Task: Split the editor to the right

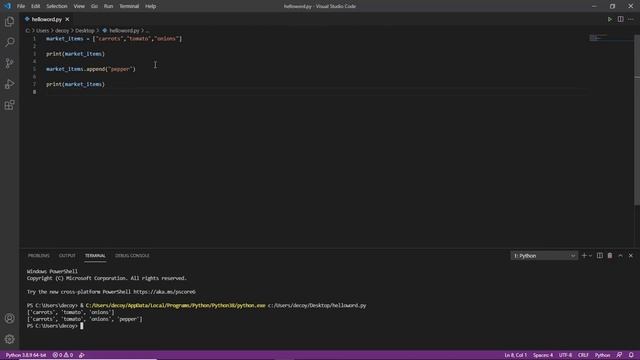Action: point(620,19)
